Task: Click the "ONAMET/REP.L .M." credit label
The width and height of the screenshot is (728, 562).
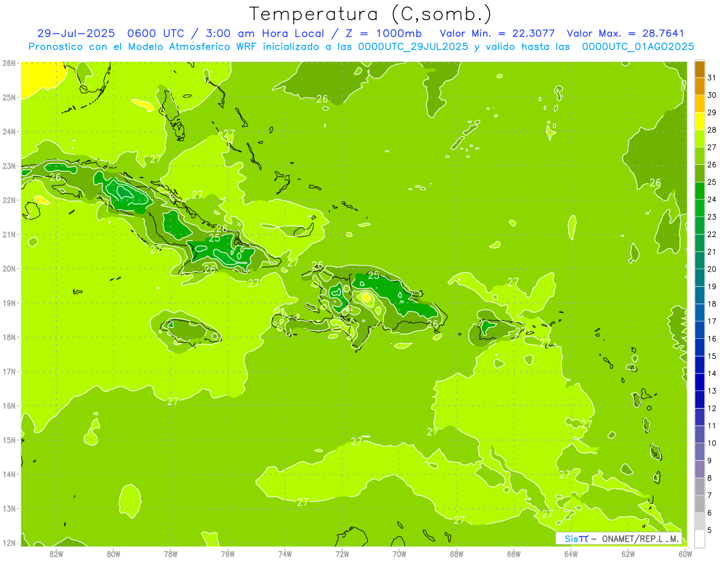Action: point(640,538)
